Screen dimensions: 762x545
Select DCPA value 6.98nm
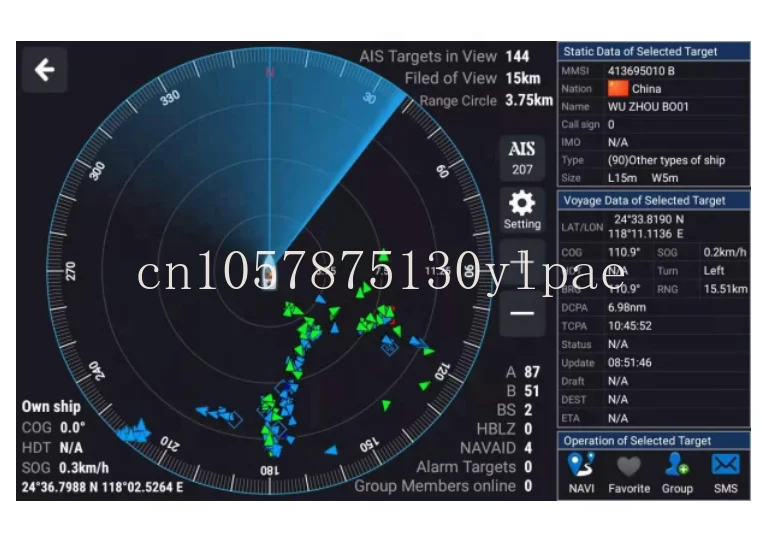coord(627,307)
